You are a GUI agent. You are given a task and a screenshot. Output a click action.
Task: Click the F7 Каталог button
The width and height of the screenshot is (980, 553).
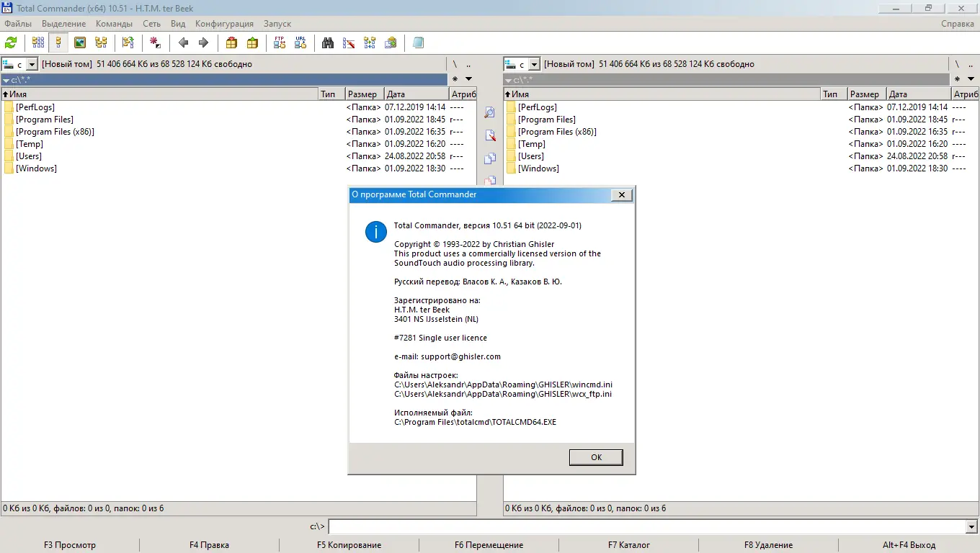click(x=628, y=545)
